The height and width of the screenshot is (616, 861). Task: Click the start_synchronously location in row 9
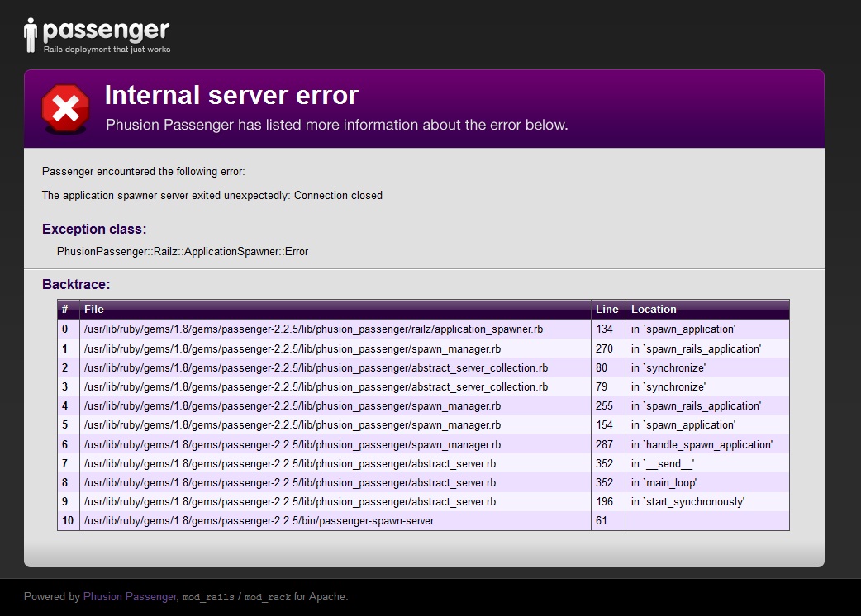click(x=687, y=501)
